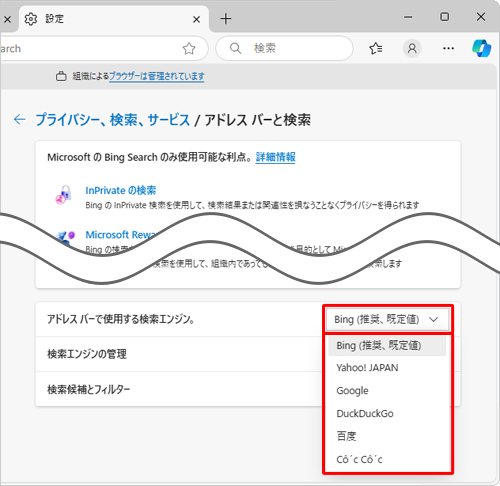Expand the Bing (推奨、既定値) dropdown

[x=387, y=319]
